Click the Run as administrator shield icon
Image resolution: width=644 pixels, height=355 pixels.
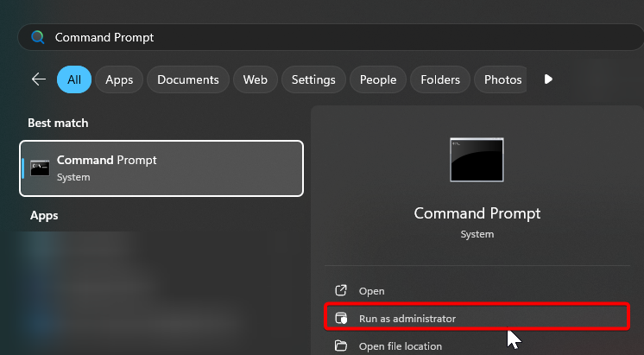(x=341, y=319)
